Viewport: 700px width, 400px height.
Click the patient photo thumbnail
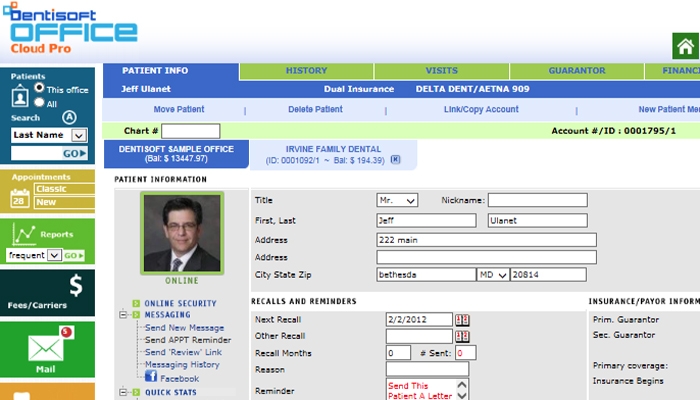tap(182, 233)
